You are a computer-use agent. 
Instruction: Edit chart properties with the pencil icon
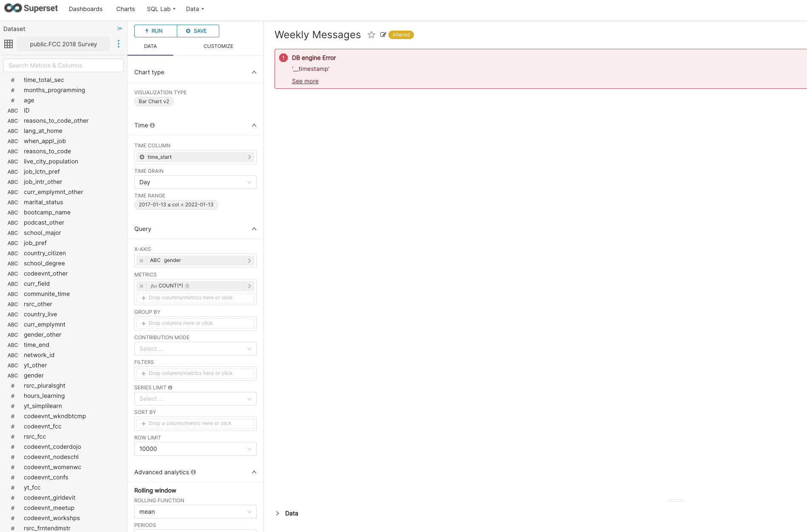[383, 35]
